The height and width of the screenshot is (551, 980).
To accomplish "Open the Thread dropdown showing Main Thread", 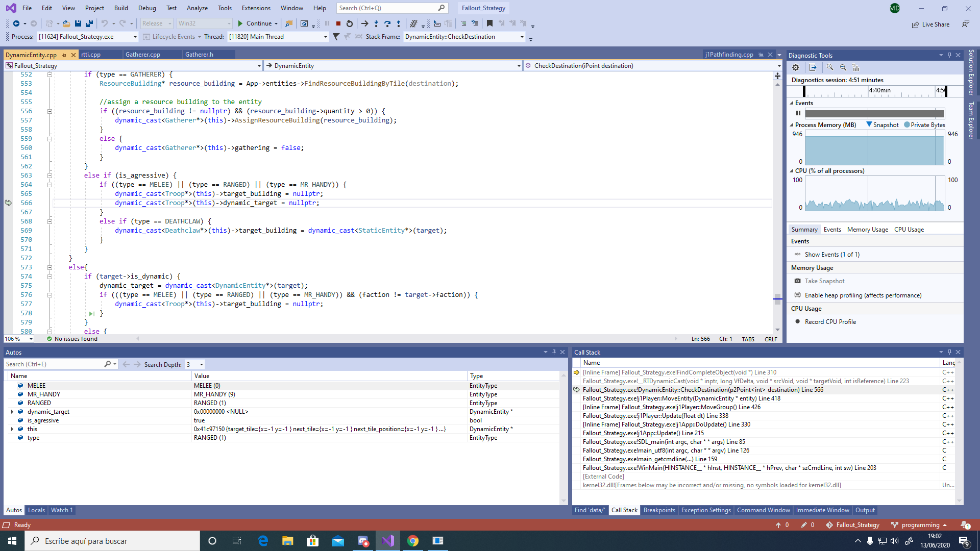I will point(325,36).
